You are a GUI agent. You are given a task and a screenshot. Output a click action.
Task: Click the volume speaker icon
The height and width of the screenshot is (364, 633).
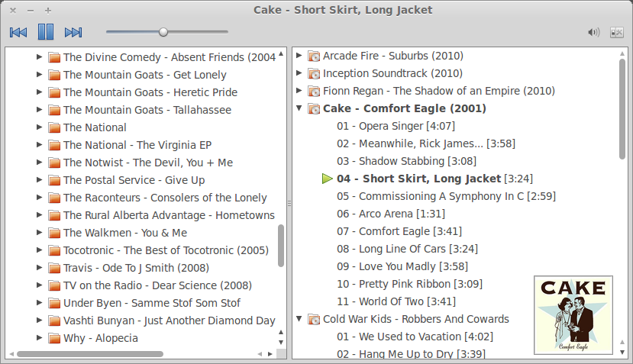click(593, 32)
